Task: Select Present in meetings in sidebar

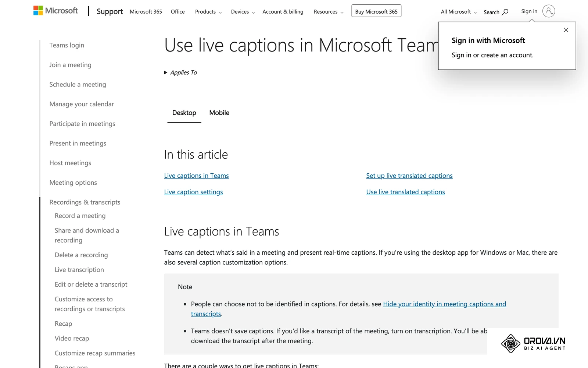Action: pyautogui.click(x=78, y=144)
